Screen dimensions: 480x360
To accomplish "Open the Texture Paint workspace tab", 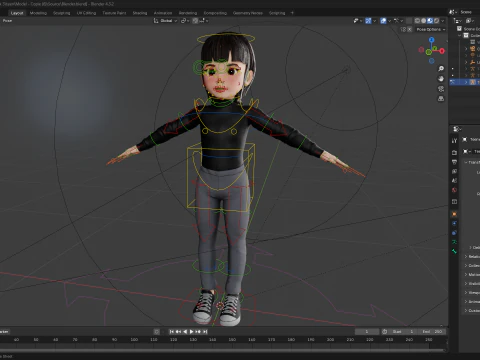I will (x=114, y=13).
